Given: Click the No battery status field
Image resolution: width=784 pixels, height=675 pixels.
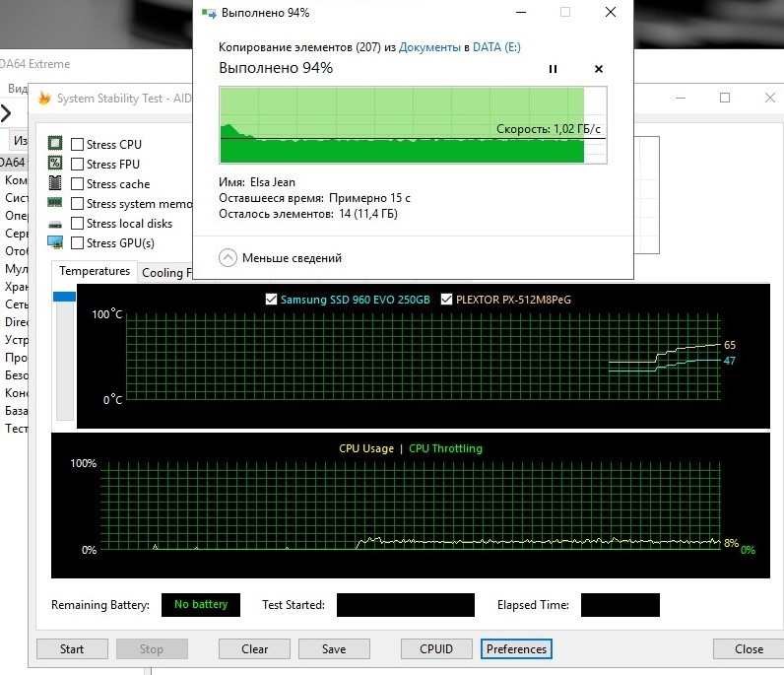Looking at the screenshot, I should tap(201, 605).
